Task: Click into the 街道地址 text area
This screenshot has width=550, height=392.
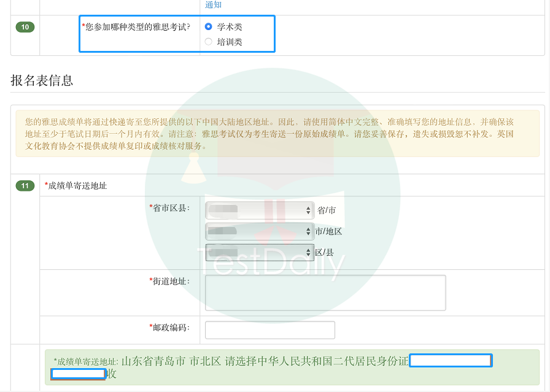Action: pos(325,293)
